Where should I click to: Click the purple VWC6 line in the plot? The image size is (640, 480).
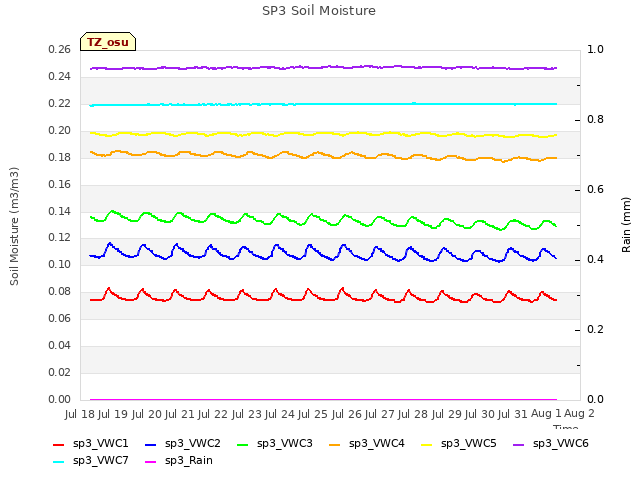pos(322,67)
